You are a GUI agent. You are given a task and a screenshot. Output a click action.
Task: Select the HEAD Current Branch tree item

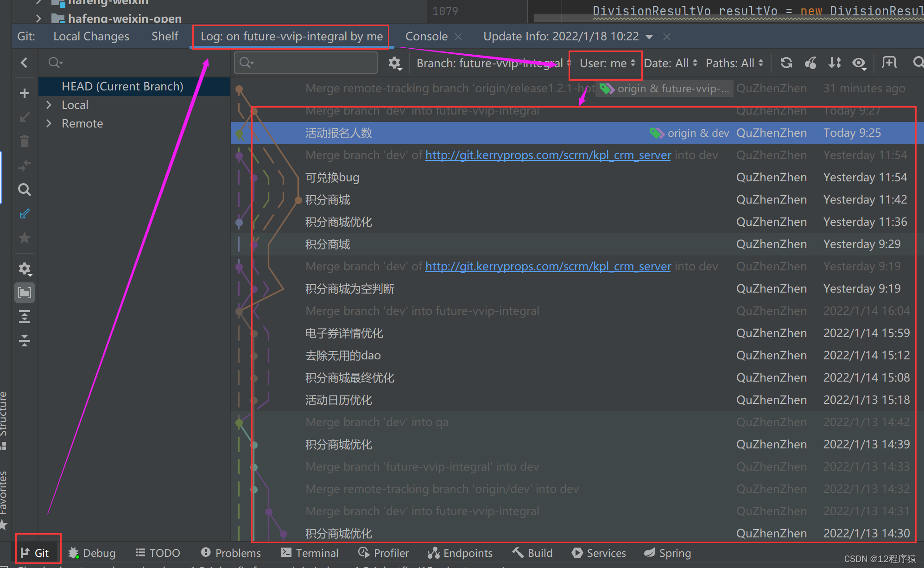click(121, 85)
